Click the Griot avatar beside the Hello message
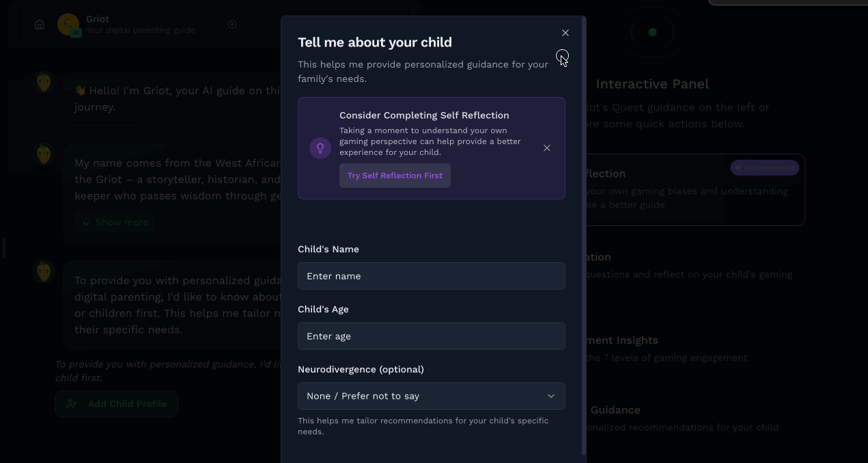The width and height of the screenshot is (868, 463). 44,83
